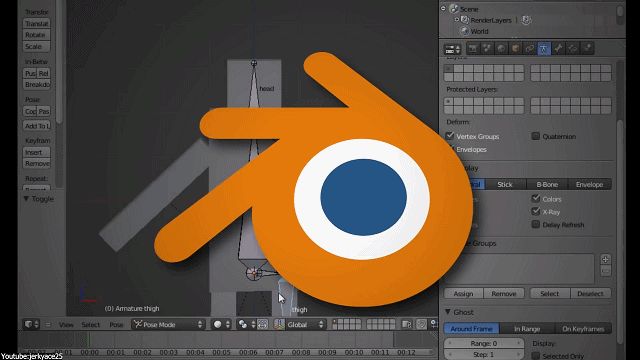Screen dimensions: 640x360
Task: Open the Bone properties tab icon
Action: 558,49
